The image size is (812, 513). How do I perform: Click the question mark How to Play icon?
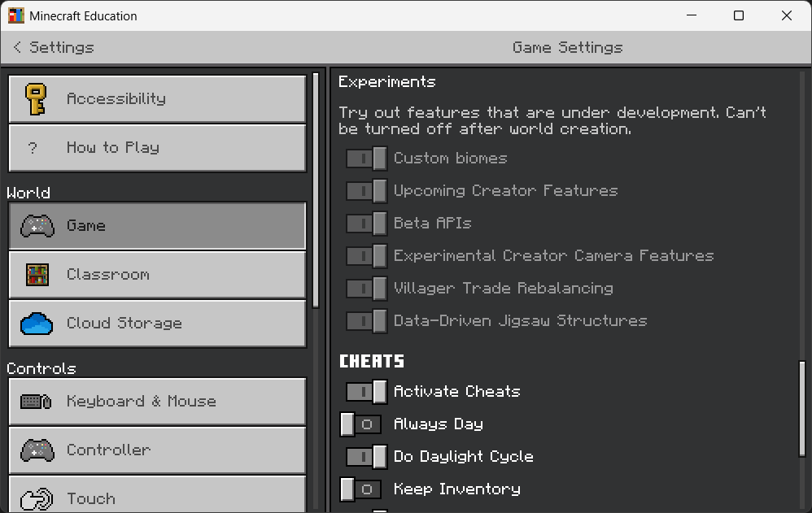(33, 148)
